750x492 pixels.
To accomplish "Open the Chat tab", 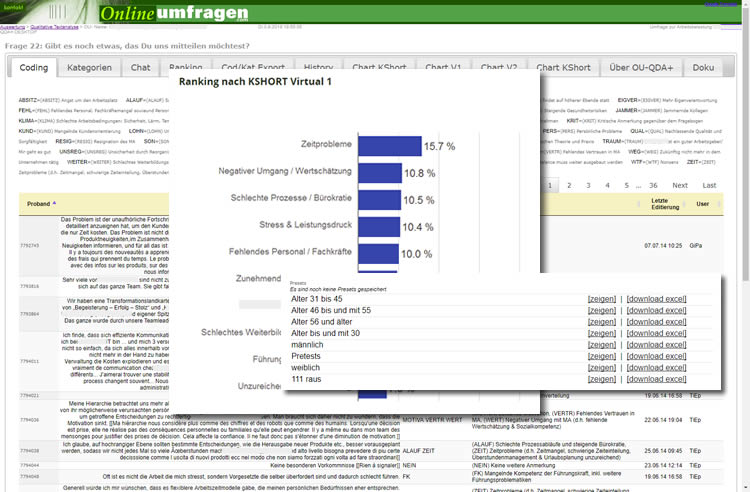I will (x=140, y=68).
